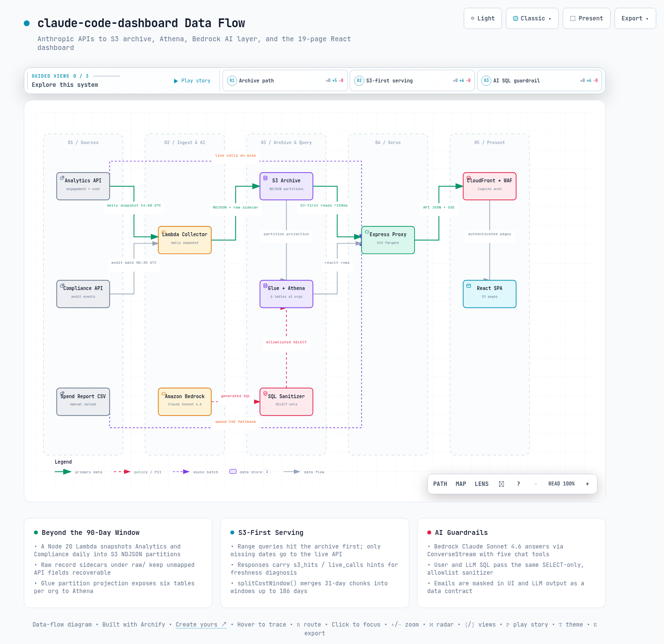The image size is (664, 644).
Task: Click the data store legend swatch
Action: [233, 472]
